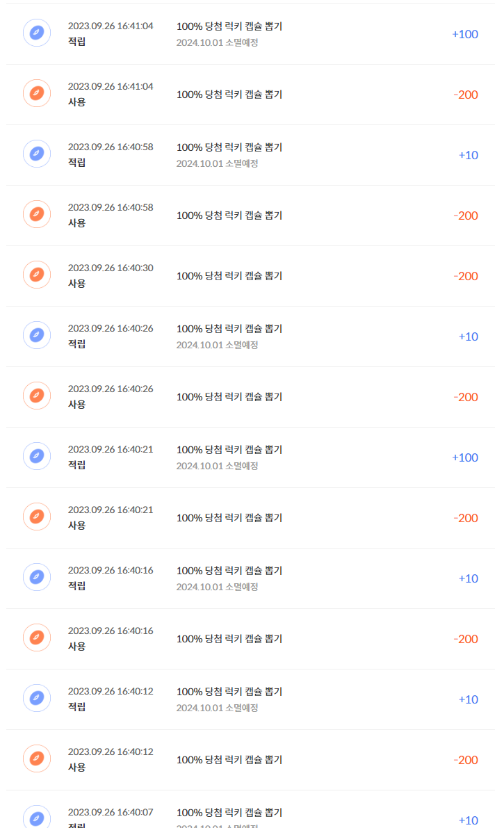Click the +100 amount earned at 16:41:04
504x828 pixels.
(x=464, y=34)
